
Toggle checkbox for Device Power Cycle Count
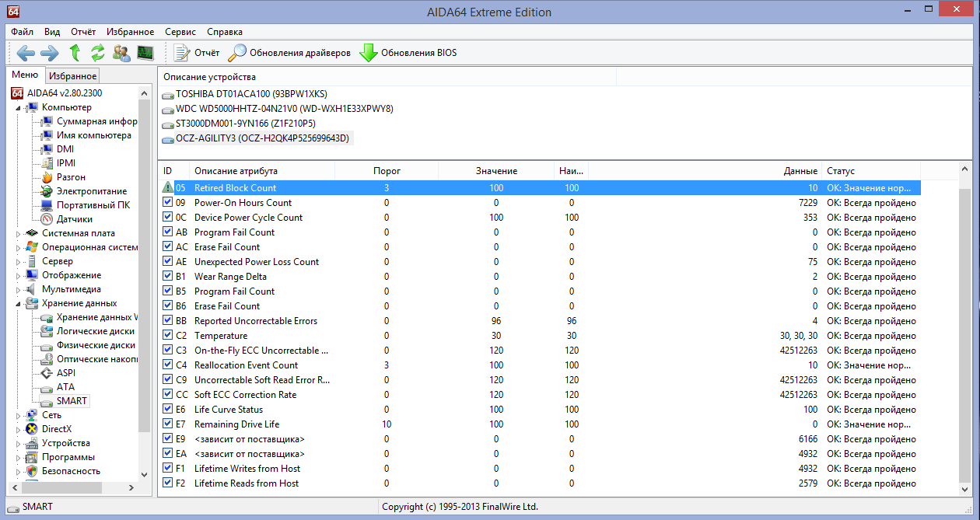[x=167, y=218]
